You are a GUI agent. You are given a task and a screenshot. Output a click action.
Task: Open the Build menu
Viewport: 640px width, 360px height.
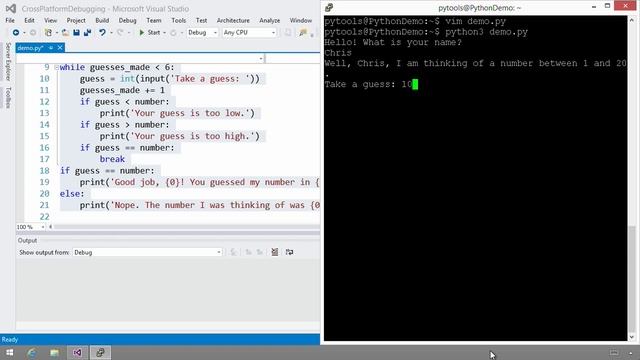click(102, 20)
